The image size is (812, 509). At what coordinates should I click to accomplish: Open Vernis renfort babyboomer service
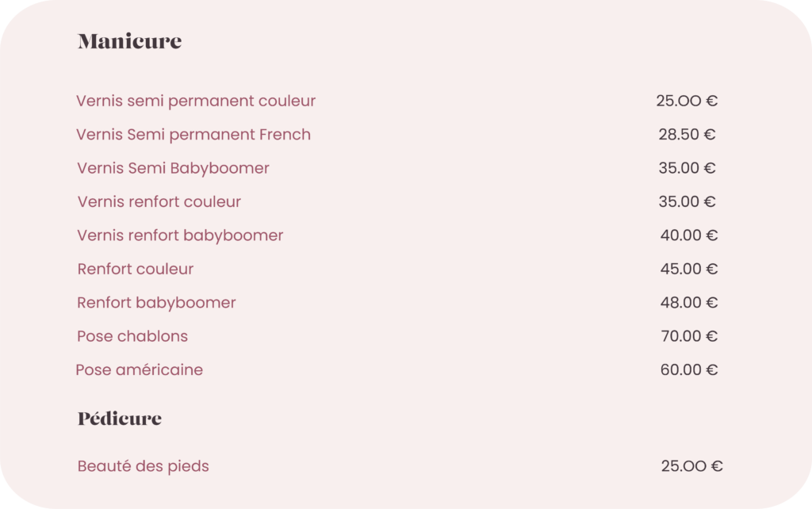tap(180, 235)
